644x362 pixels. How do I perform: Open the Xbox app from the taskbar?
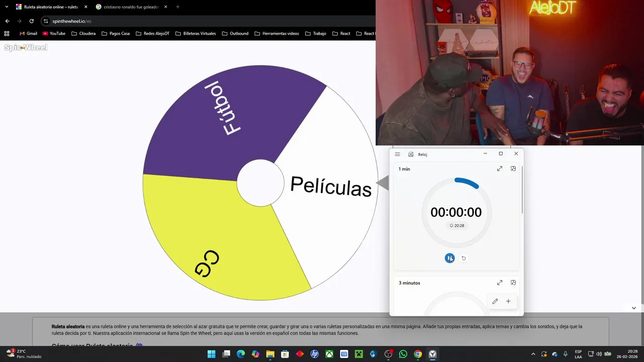pos(329,354)
